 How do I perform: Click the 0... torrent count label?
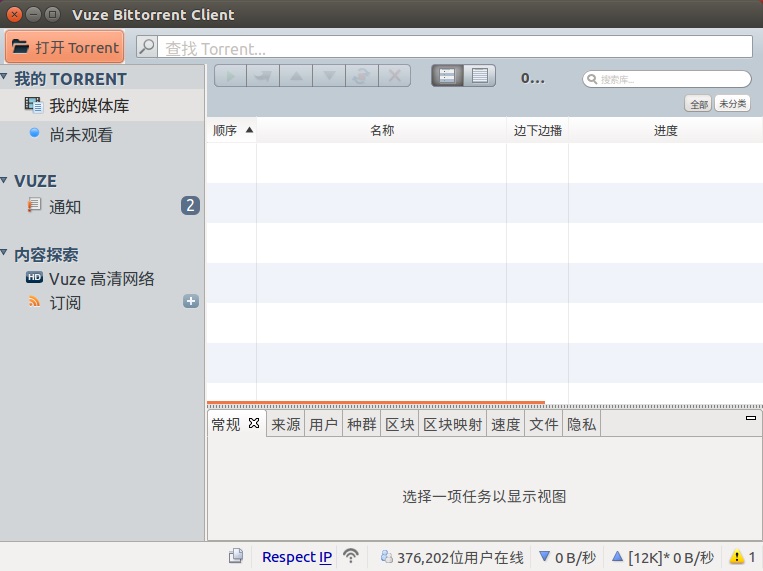point(532,78)
